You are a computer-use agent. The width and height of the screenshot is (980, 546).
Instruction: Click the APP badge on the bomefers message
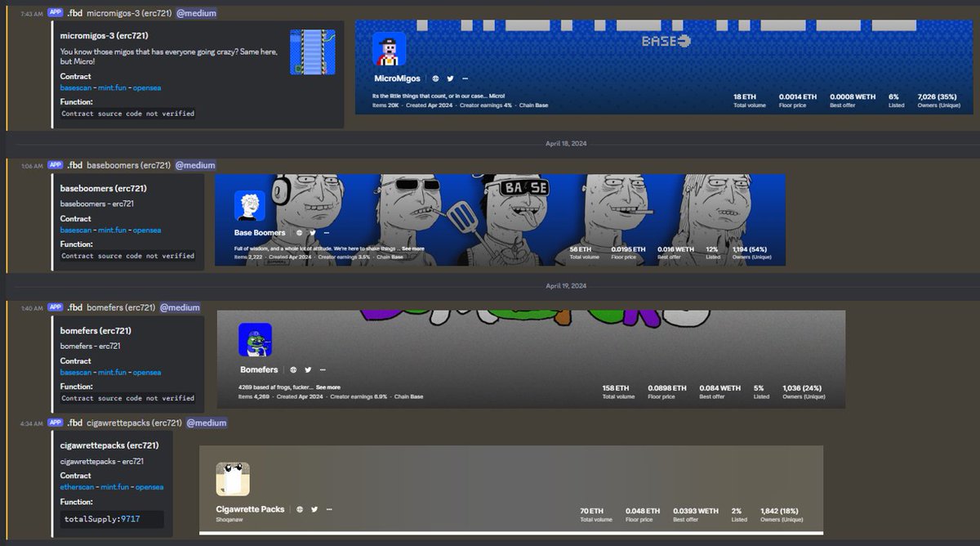pos(56,307)
